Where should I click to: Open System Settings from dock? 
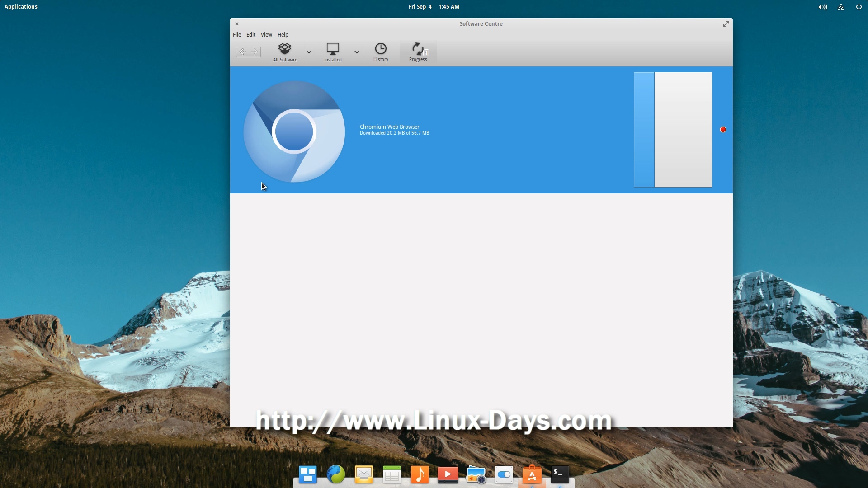pyautogui.click(x=504, y=474)
